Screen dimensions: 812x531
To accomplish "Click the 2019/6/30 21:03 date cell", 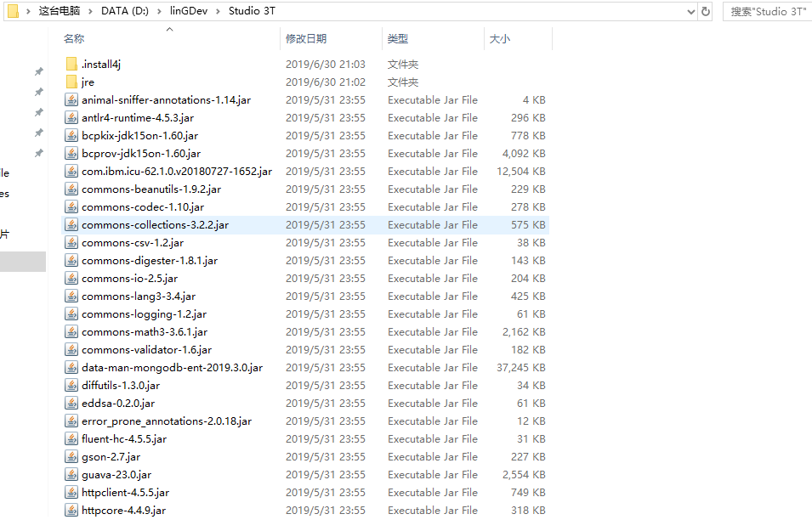I will point(325,65).
